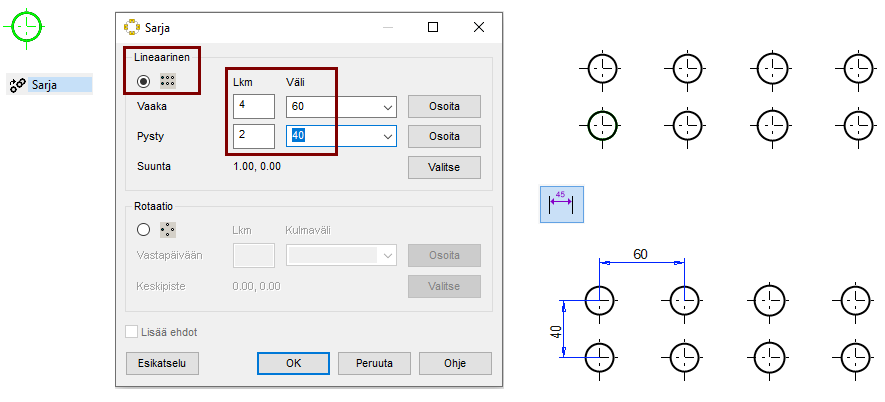Select the Lineaarinen radio button
Image resolution: width=885 pixels, height=402 pixels.
[144, 81]
